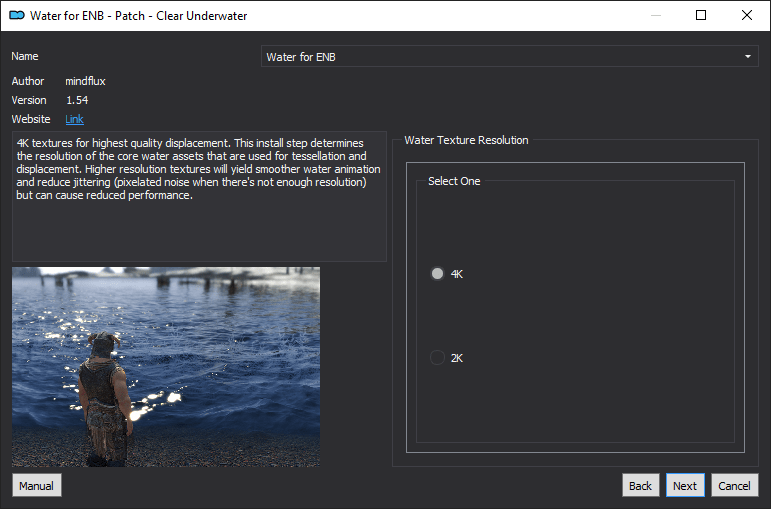This screenshot has width=771, height=509.
Task: Open the Name dropdown arrow
Action: pos(747,57)
